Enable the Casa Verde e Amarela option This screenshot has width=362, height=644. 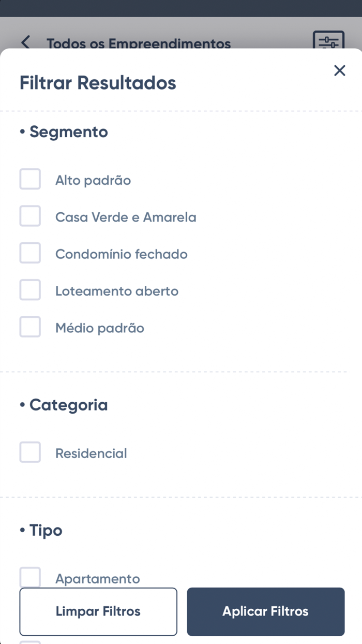(30, 216)
